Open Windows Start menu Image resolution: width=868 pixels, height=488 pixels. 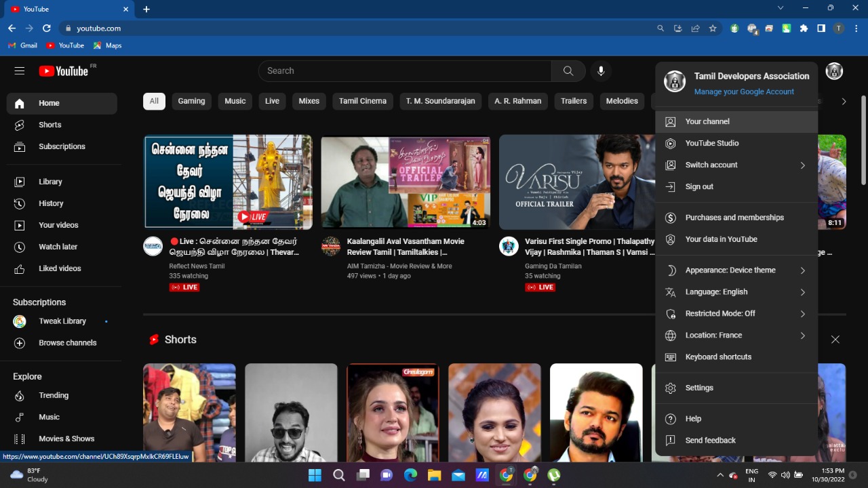coord(315,475)
